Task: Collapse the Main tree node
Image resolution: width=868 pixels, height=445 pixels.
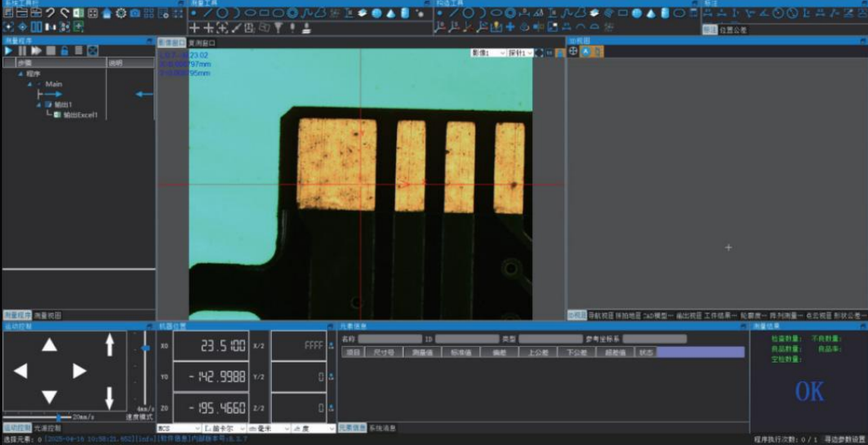Action: tap(30, 84)
